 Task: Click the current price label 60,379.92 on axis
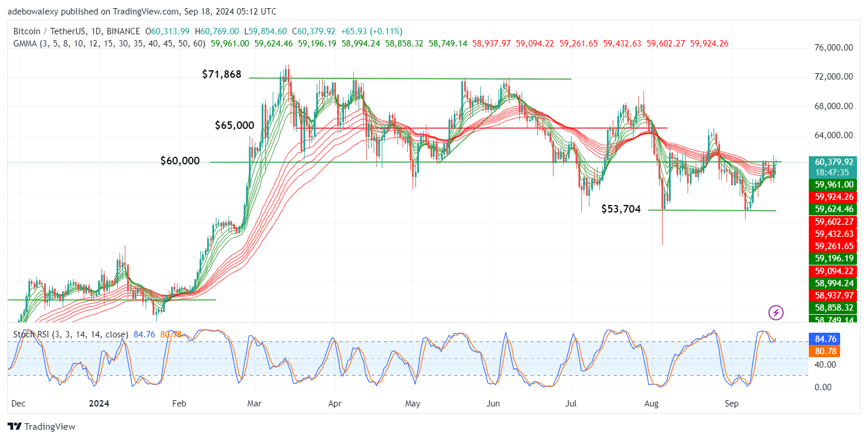pos(833,162)
